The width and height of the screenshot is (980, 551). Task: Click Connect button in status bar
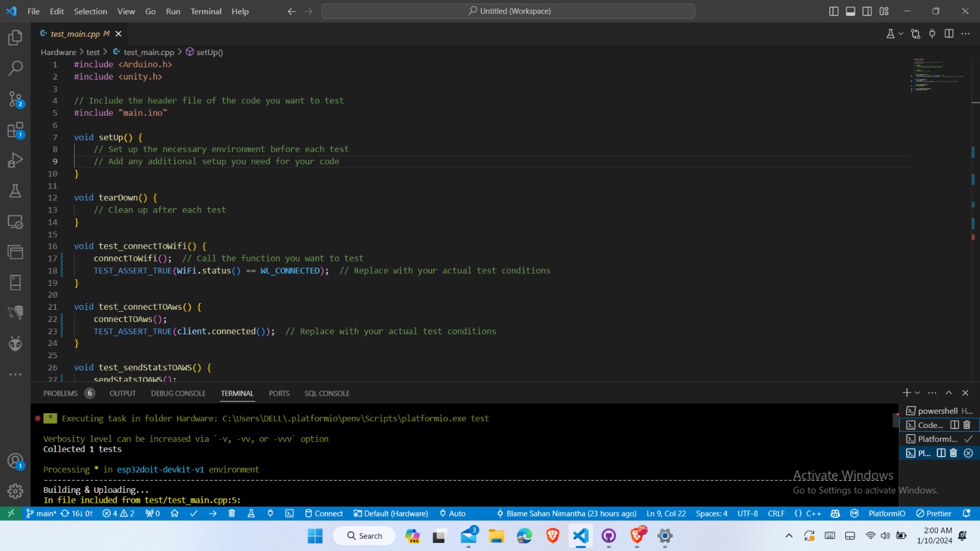(x=324, y=514)
